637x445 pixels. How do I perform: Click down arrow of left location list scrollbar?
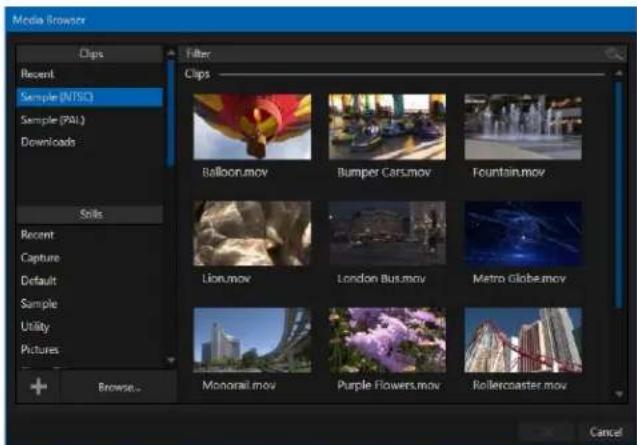171,360
